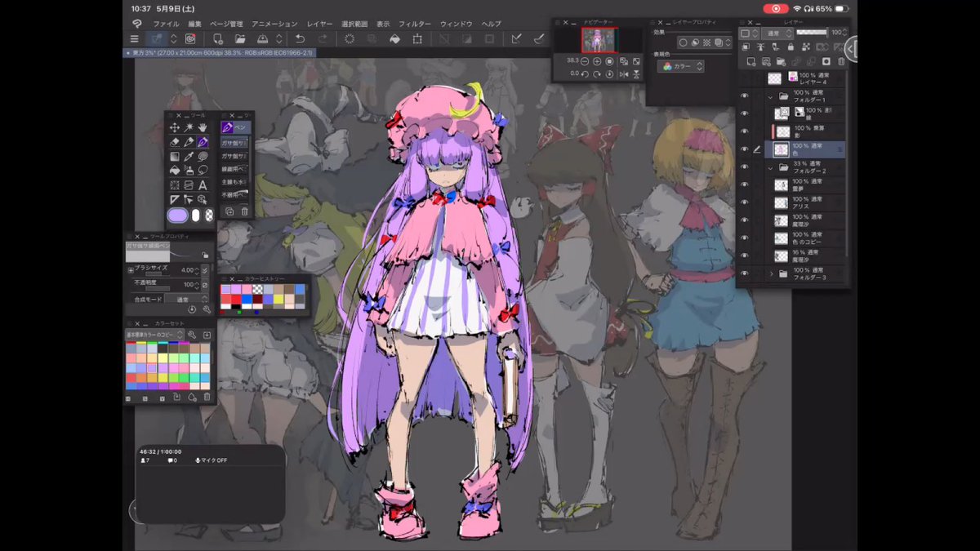The image size is (980, 551).
Task: Collapse the フォルダー 2 folder
Action: coord(771,167)
